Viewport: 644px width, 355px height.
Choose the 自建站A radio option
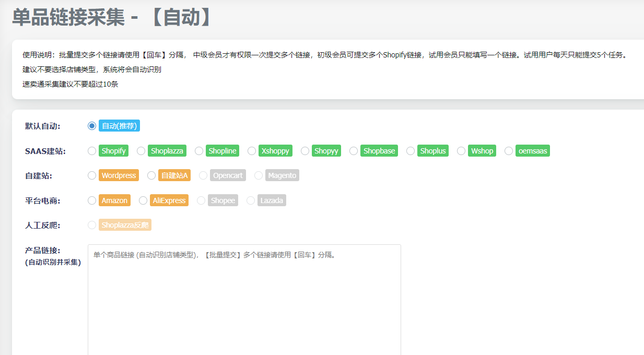coord(151,175)
